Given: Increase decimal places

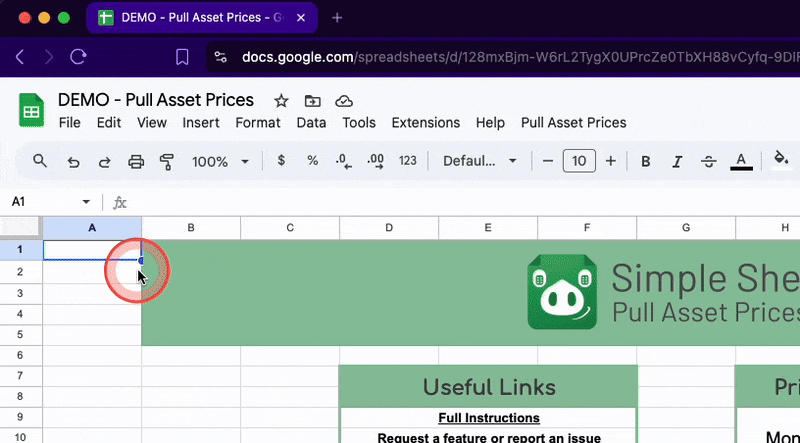Looking at the screenshot, I should point(376,161).
